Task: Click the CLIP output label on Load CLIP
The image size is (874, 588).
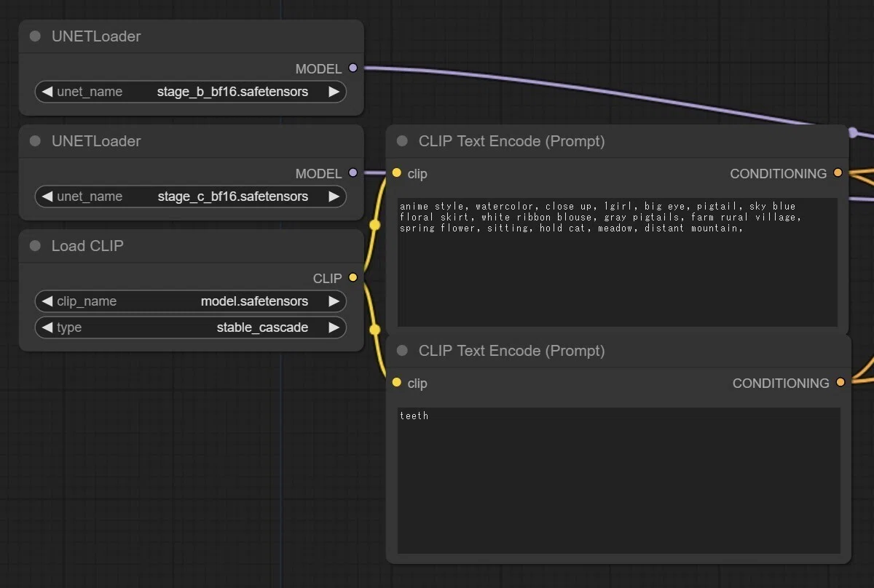Action: point(327,278)
